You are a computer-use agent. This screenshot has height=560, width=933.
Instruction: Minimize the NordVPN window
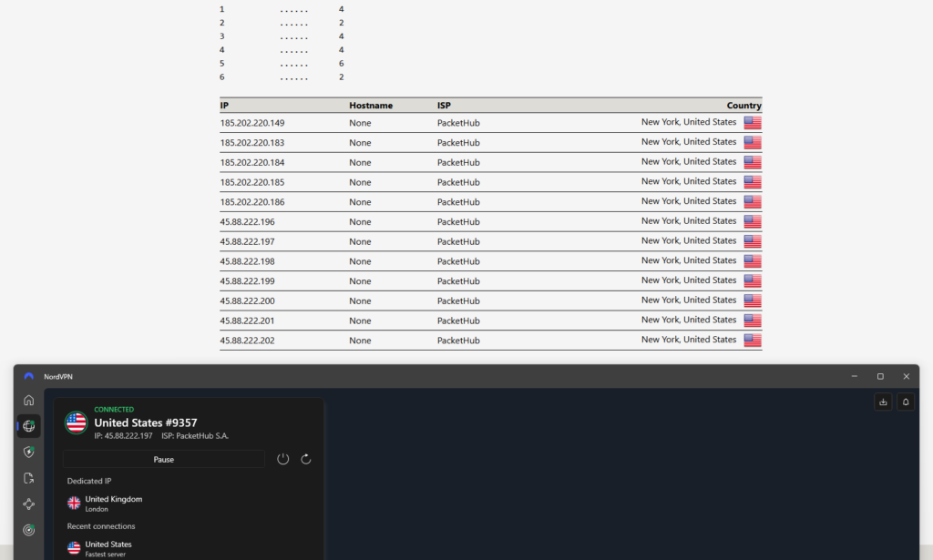(855, 376)
